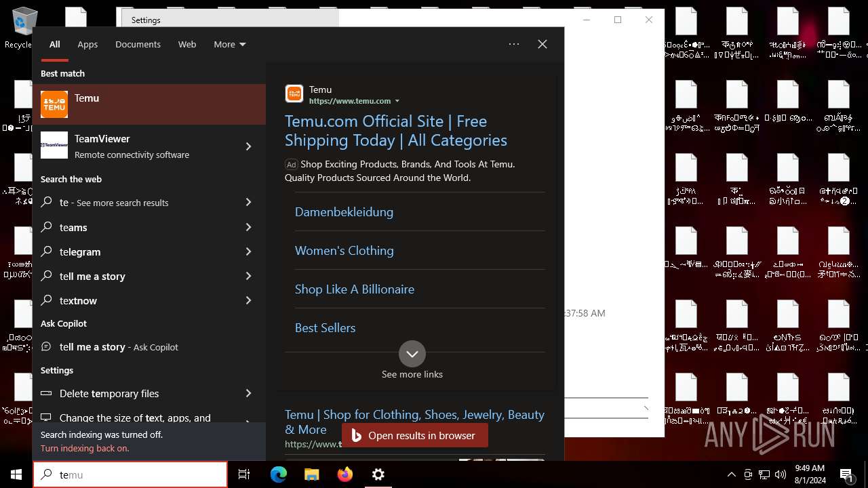868x488 pixels.
Task: Open the notification center icon
Action: 847,474
